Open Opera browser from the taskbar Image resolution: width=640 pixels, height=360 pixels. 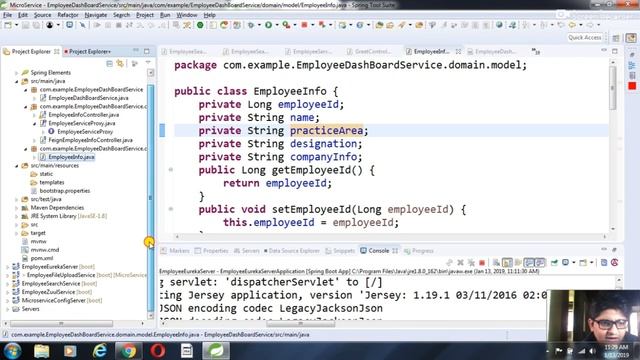[158, 351]
